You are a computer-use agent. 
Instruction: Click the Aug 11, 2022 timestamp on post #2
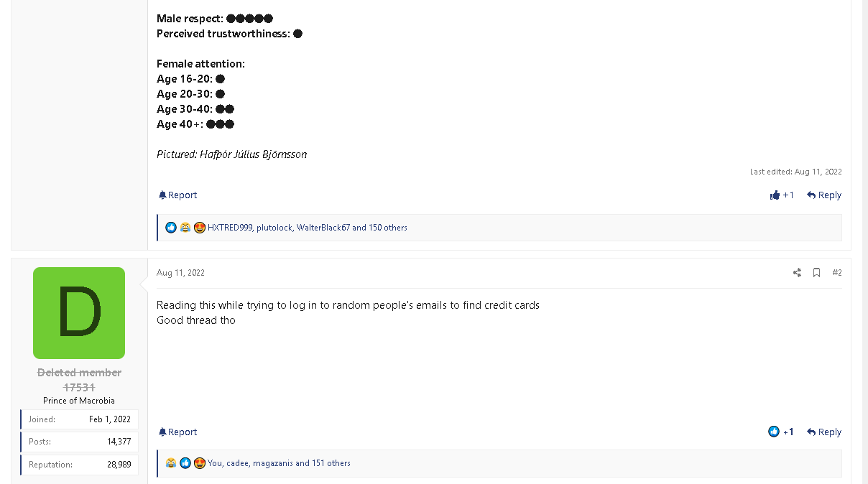[x=180, y=273]
